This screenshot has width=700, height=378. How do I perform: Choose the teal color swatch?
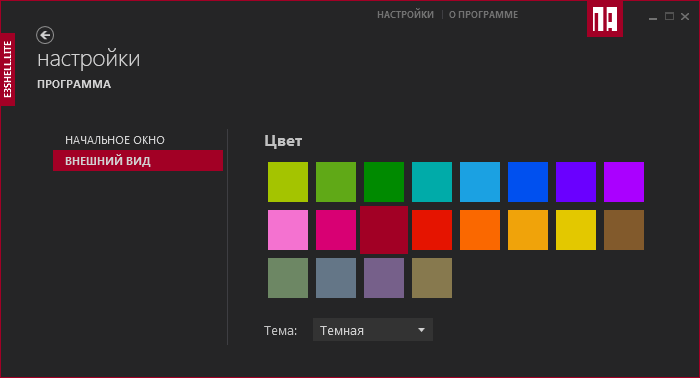[432, 182]
